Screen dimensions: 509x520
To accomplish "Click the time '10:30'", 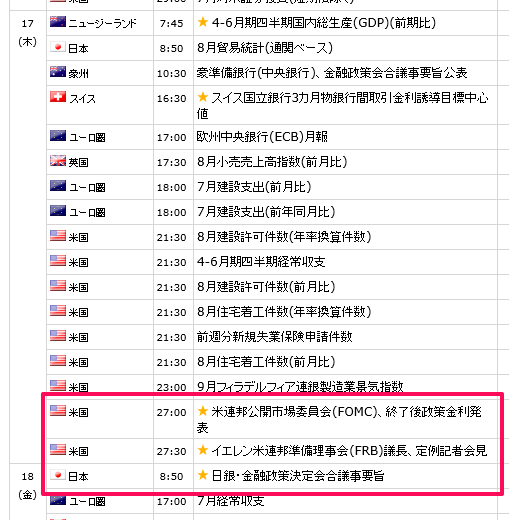I will click(171, 73).
